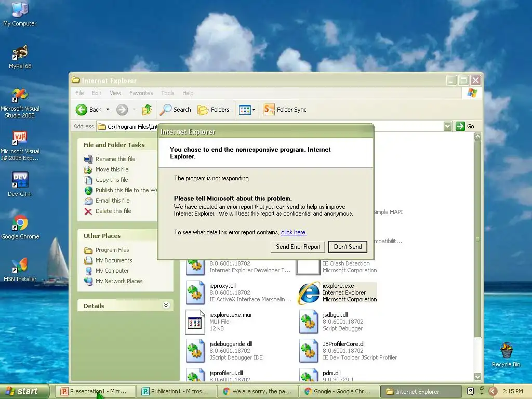532x399 pixels.
Task: Click the Back arrow icon in Explorer
Action: coord(82,110)
